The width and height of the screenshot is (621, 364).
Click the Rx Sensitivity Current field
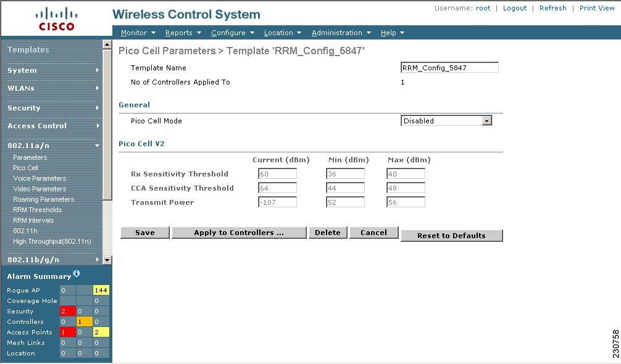[277, 174]
